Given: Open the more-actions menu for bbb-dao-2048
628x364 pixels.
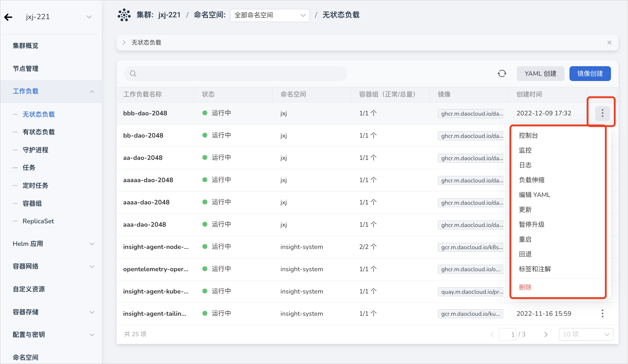Looking at the screenshot, I should [x=602, y=113].
